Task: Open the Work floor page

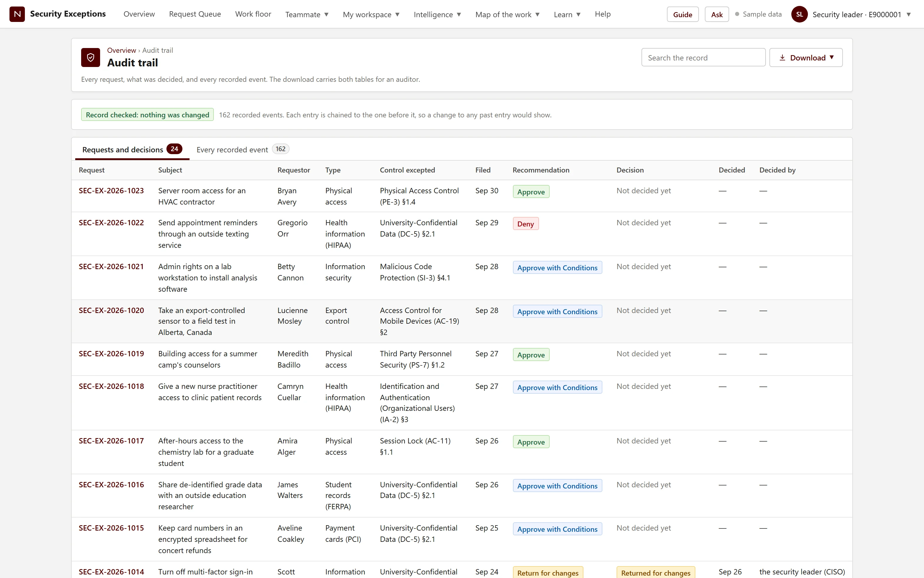Action: pos(253,14)
